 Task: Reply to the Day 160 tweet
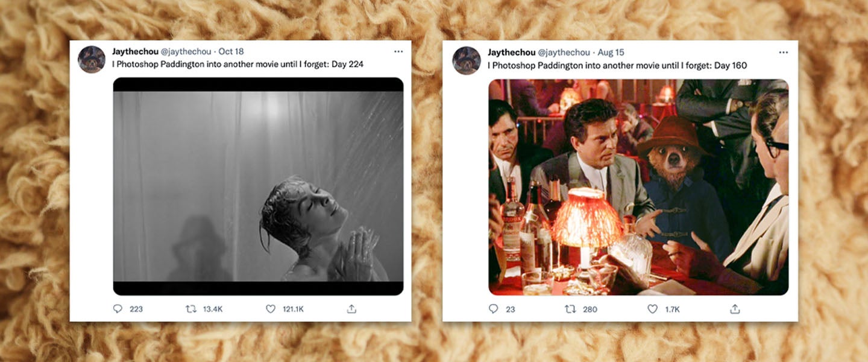coord(494,309)
